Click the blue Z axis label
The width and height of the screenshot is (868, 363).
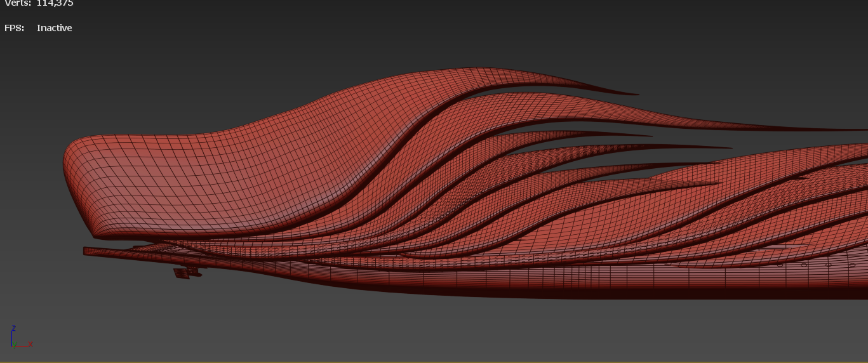click(13, 328)
